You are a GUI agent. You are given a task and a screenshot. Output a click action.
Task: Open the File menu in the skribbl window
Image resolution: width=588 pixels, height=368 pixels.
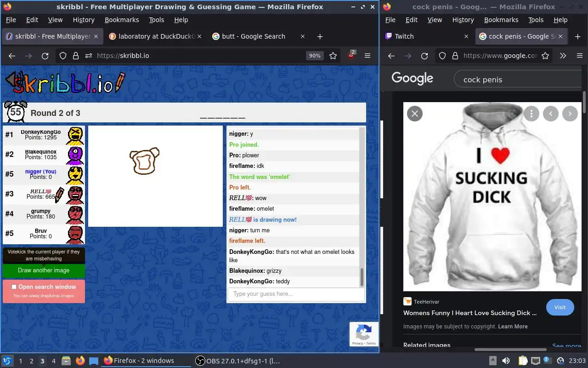click(x=11, y=20)
